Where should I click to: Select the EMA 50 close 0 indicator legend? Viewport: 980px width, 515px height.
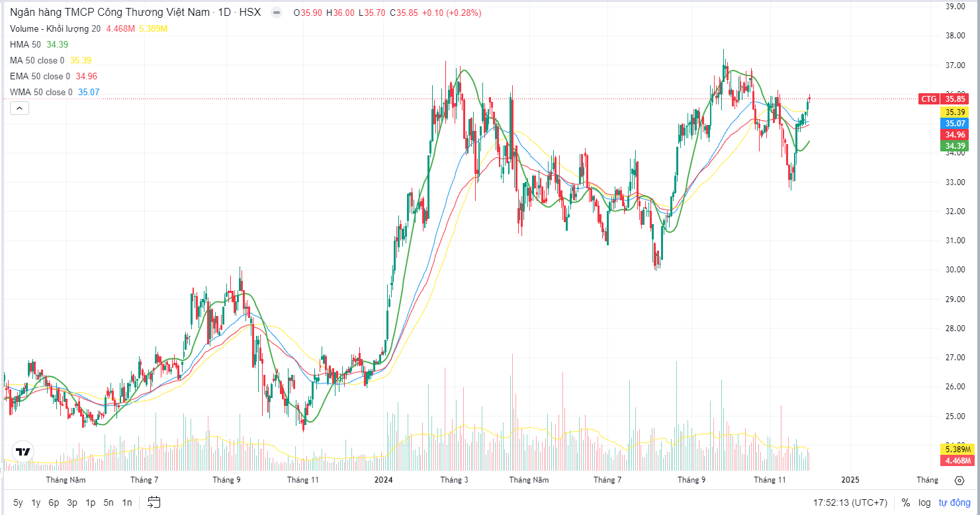(40, 76)
